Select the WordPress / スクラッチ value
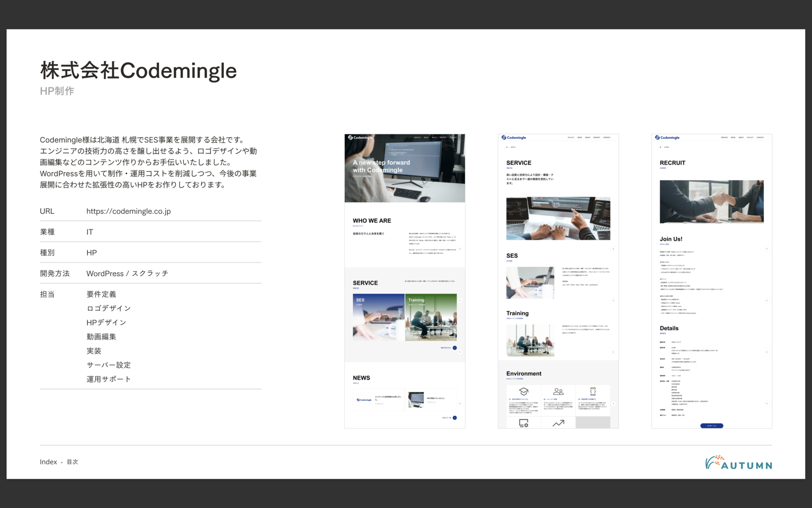Viewport: 812px width, 508px height. (x=127, y=273)
